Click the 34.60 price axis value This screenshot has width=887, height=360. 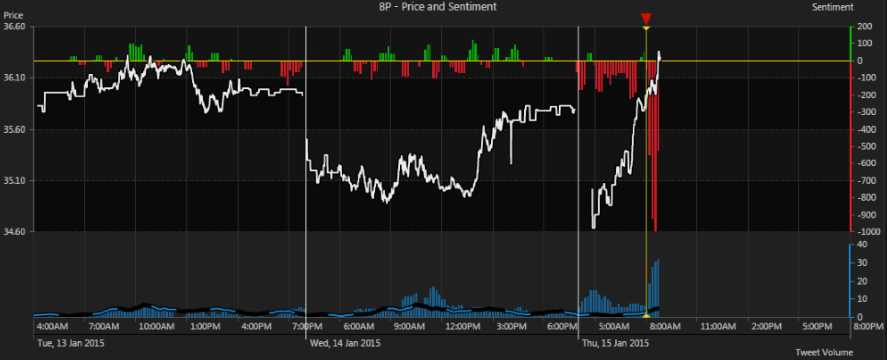[x=14, y=232]
